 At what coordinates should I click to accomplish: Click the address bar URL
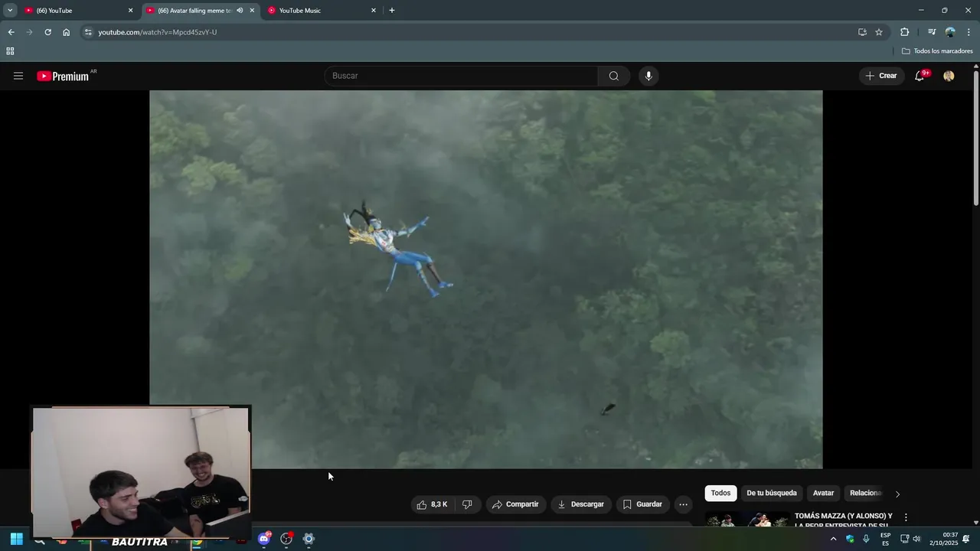coord(158,32)
